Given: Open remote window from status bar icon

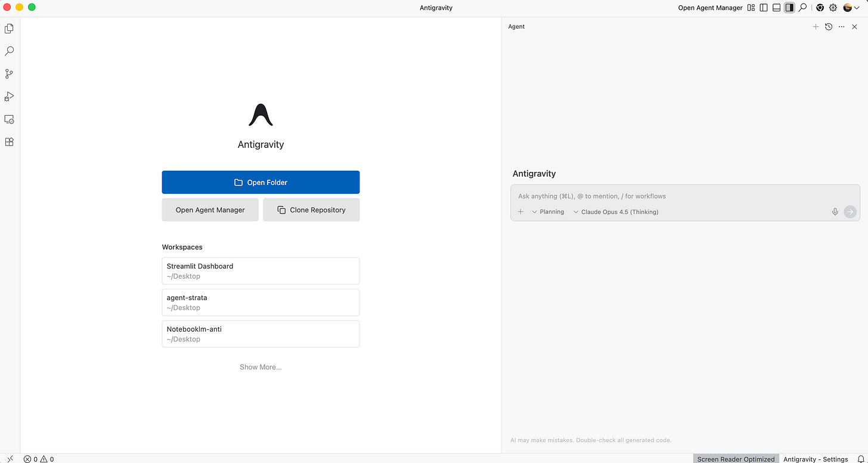Looking at the screenshot, I should pyautogui.click(x=10, y=459).
